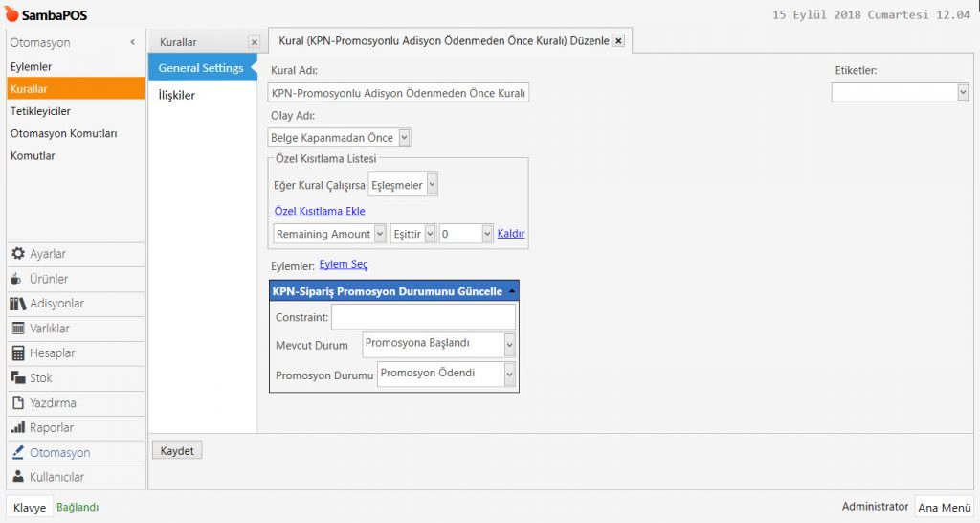
Task: Open Ürünler via the cup icon
Action: [17, 279]
